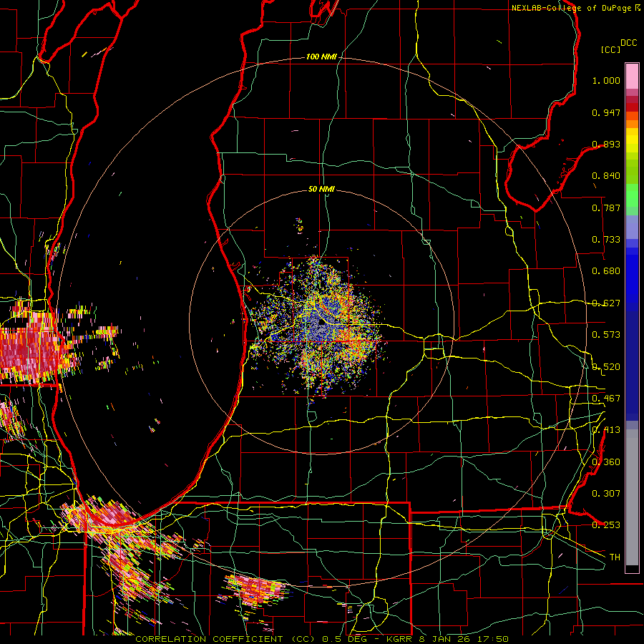Click the TH threshold label on scale

tap(615, 557)
